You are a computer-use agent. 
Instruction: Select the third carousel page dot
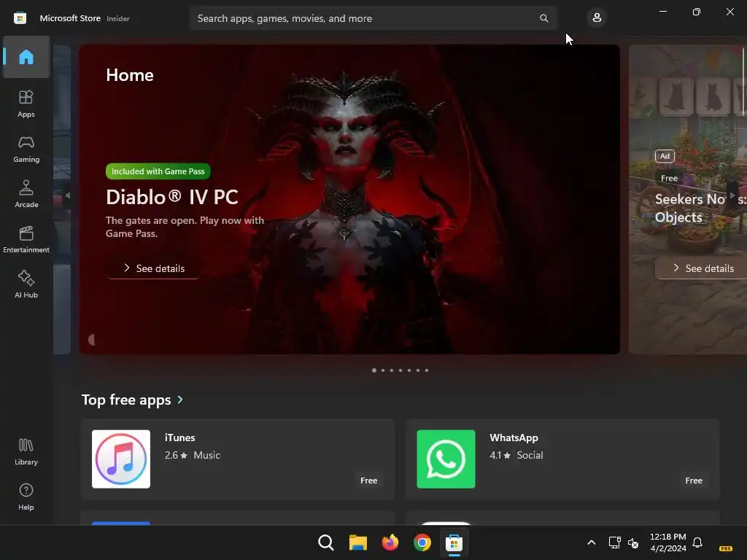point(392,370)
